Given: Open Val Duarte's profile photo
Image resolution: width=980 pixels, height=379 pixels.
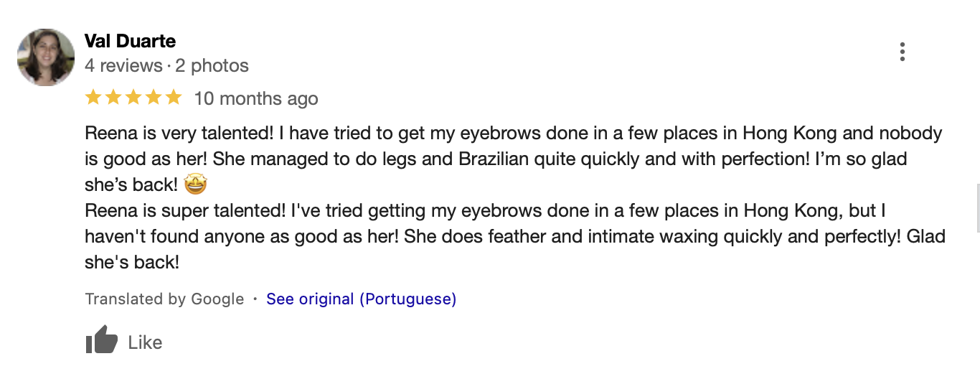Looking at the screenshot, I should click(46, 57).
